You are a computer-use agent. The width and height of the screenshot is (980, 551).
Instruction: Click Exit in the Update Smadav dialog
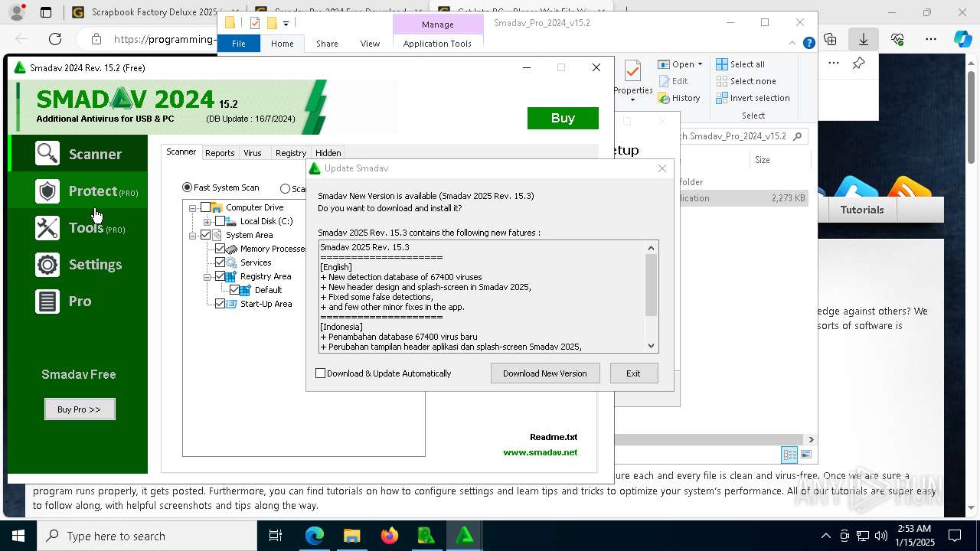633,373
